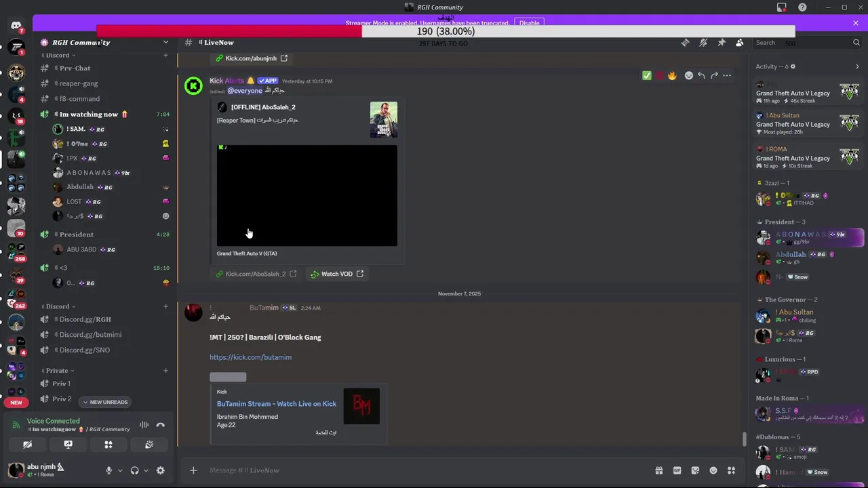This screenshot has height=488, width=868.
Task: Click Message #LiveNow input field
Action: point(427,470)
